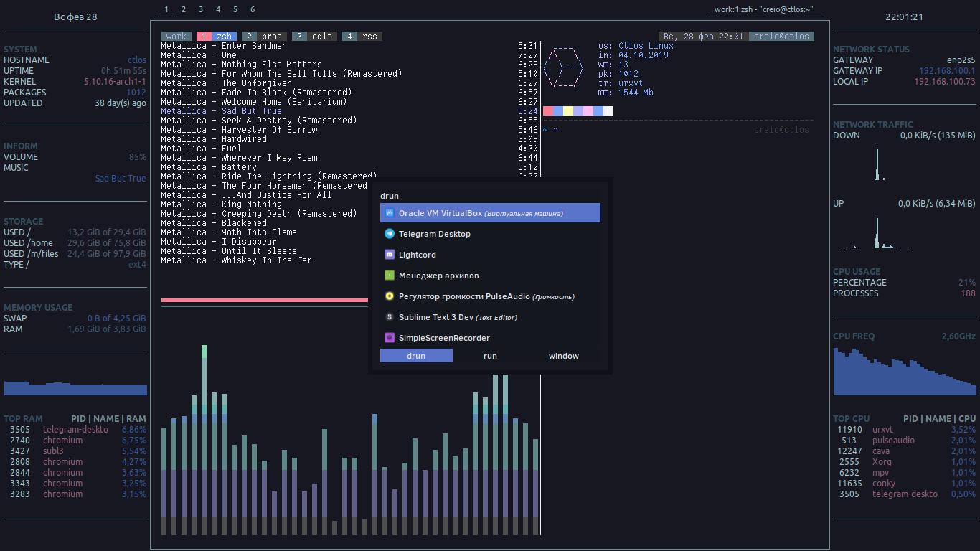Start SimpleScreenRecorder from the list
The image size is (980, 551).
click(490, 338)
